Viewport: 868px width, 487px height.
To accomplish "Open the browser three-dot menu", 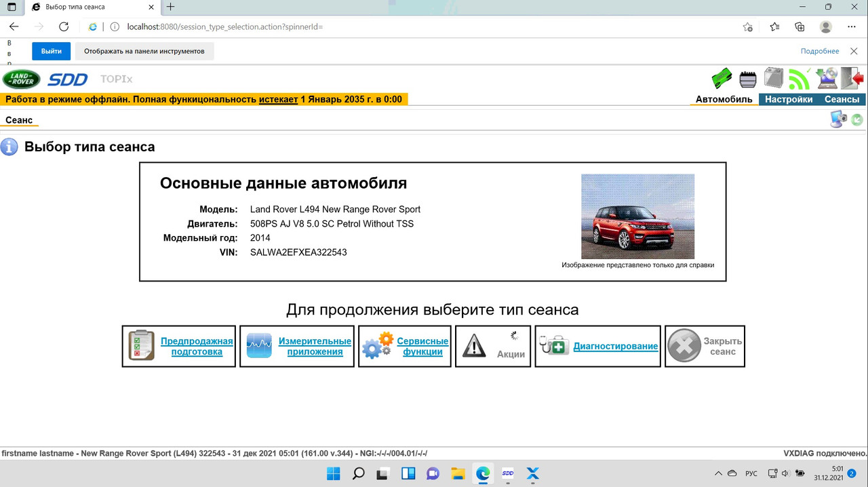I will point(852,26).
